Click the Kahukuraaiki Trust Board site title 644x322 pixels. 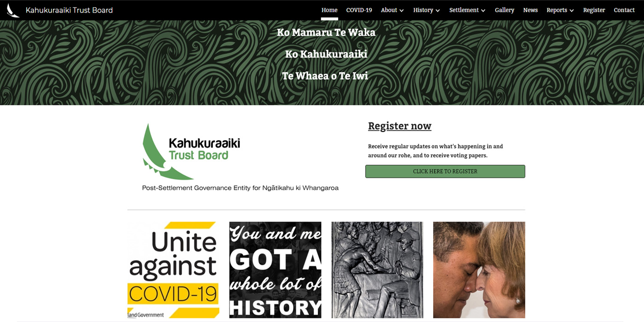point(69,10)
